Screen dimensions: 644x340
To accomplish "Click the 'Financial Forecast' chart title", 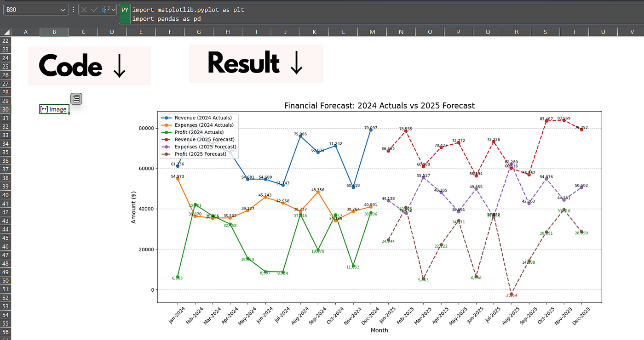I will pos(379,106).
